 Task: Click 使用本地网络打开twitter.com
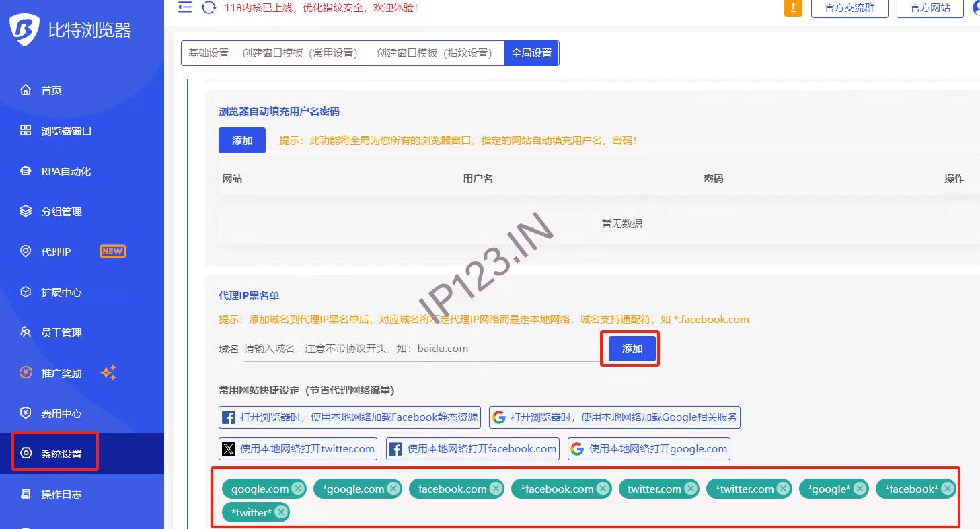point(298,449)
